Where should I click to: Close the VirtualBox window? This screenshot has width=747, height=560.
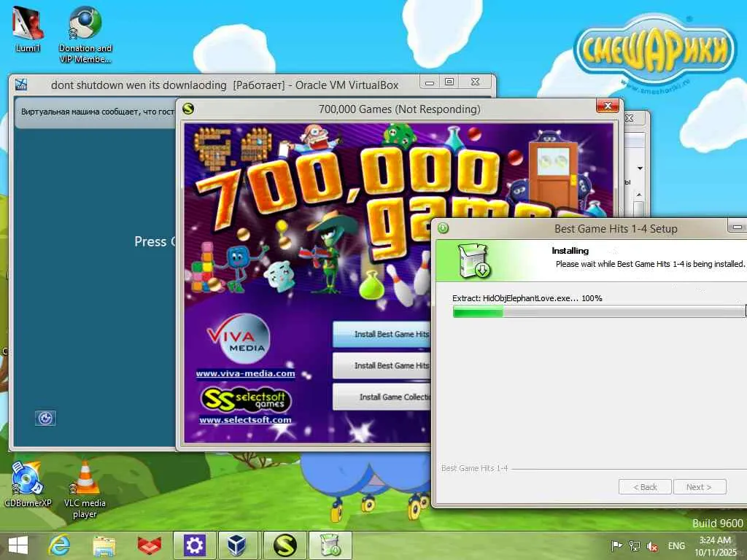pos(475,82)
